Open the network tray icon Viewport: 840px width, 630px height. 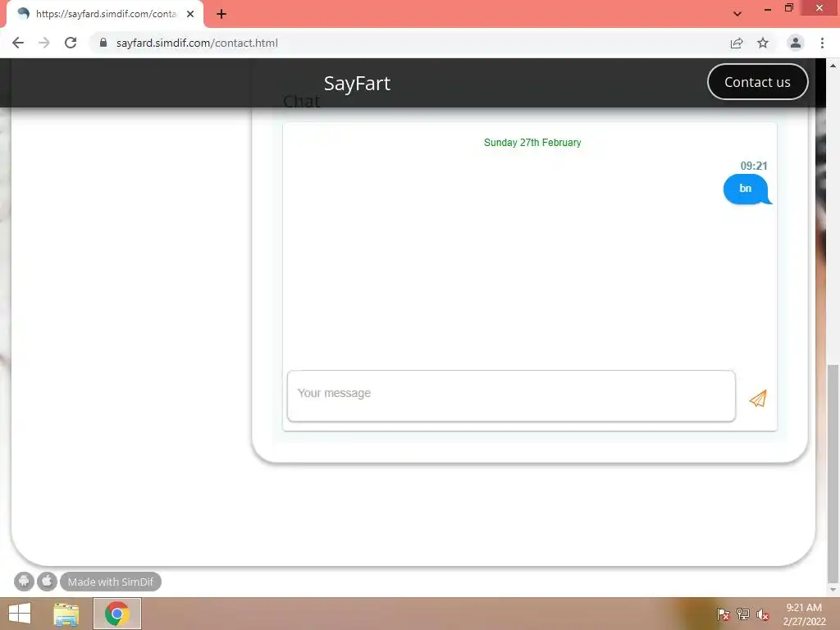click(743, 614)
